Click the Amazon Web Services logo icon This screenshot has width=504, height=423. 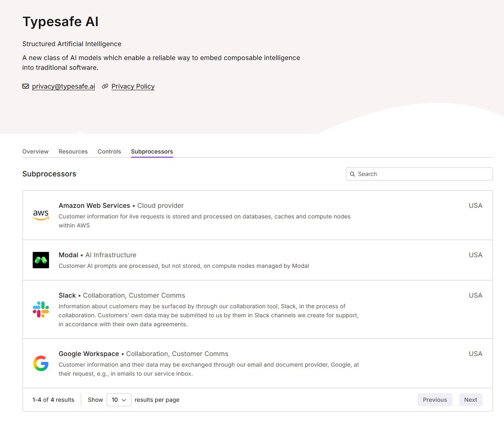[x=41, y=215]
